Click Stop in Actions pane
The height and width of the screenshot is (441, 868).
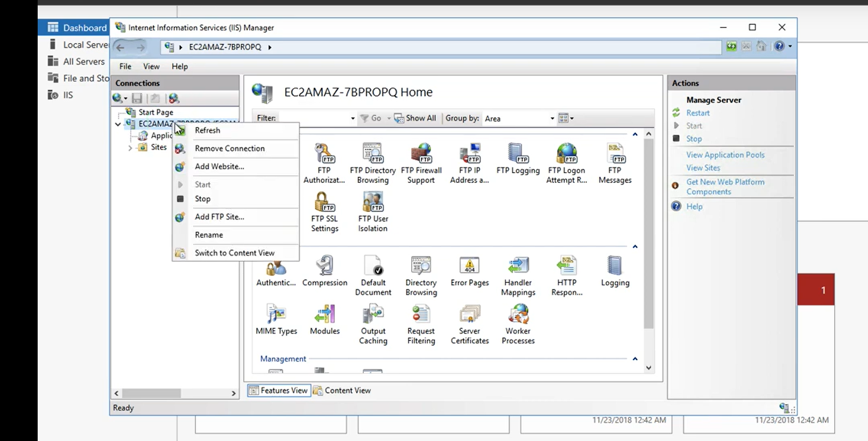click(694, 139)
